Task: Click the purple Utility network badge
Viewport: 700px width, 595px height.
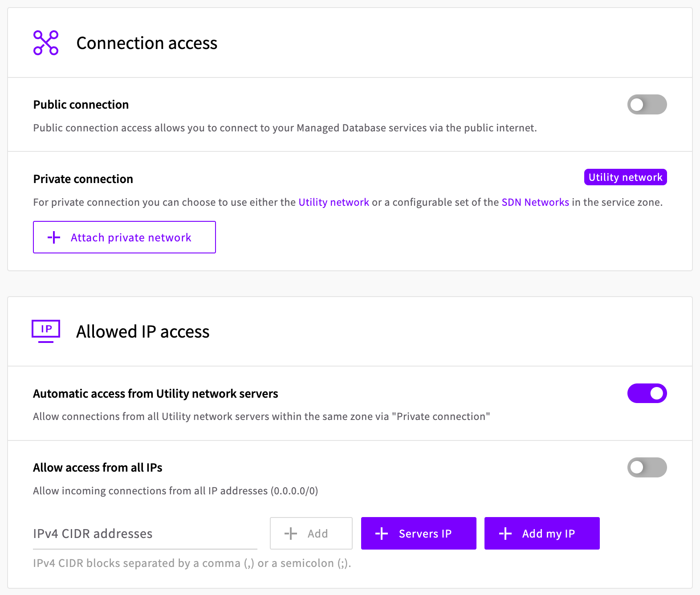Action: pos(626,177)
